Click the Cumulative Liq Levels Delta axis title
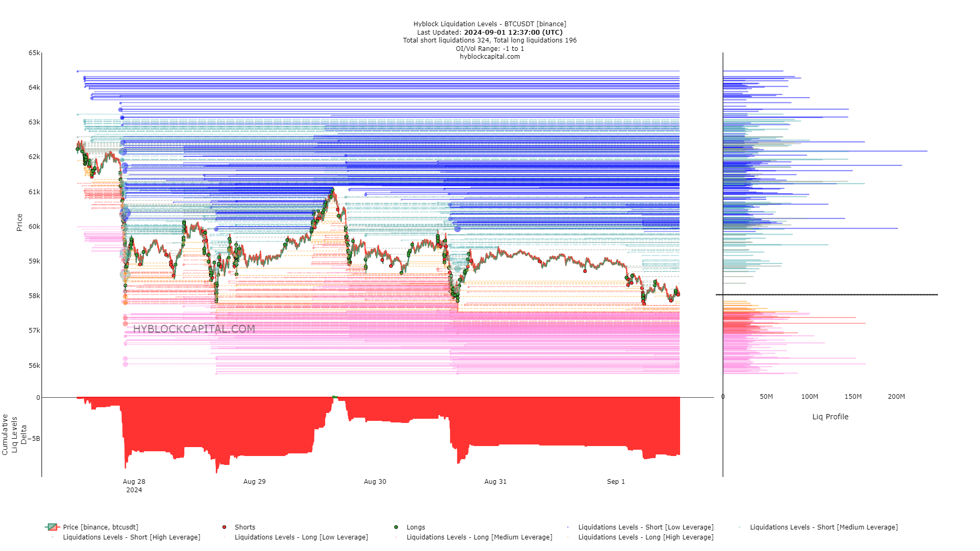The width and height of the screenshot is (980, 551). tap(14, 435)
